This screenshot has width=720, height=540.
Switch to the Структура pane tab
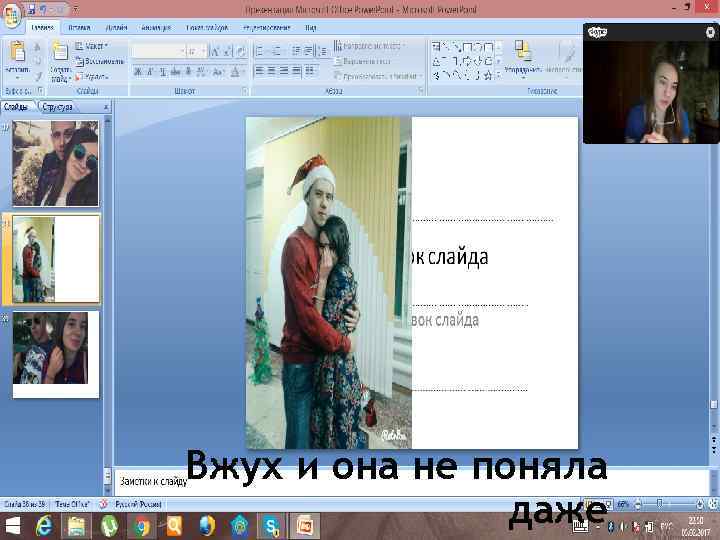[x=57, y=107]
